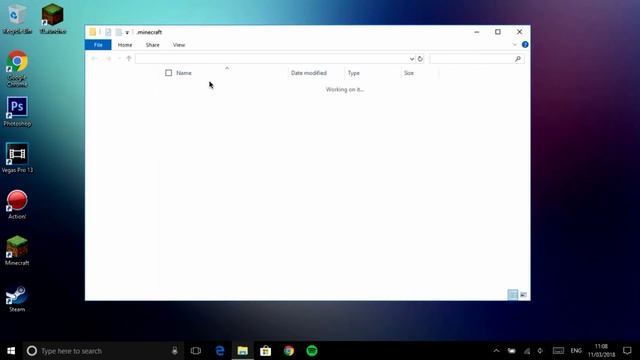Select File Explorer on the taskbar
The height and width of the screenshot is (360, 640).
[x=242, y=351]
